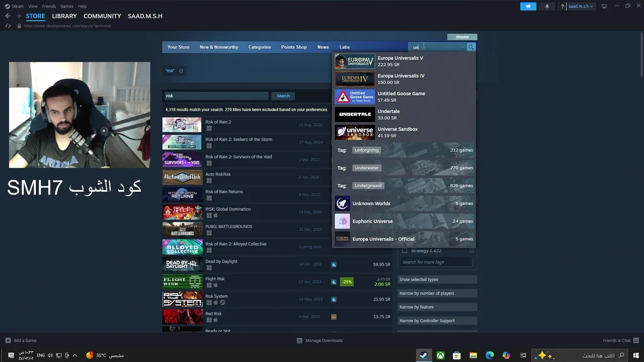This screenshot has width=644, height=362.
Task: Open the Friends menu
Action: tap(49, 7)
